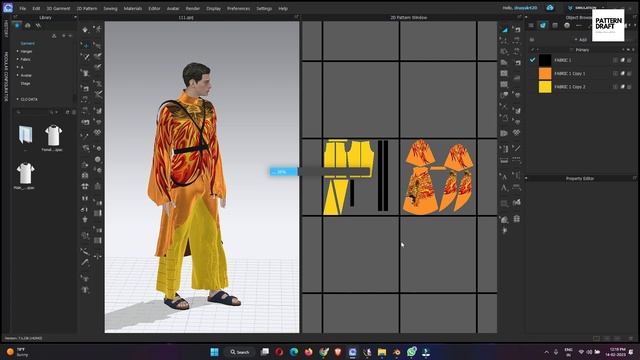Collapse the Property Editor panel
This screenshot has height=360, width=640.
pyautogui.click(x=526, y=178)
